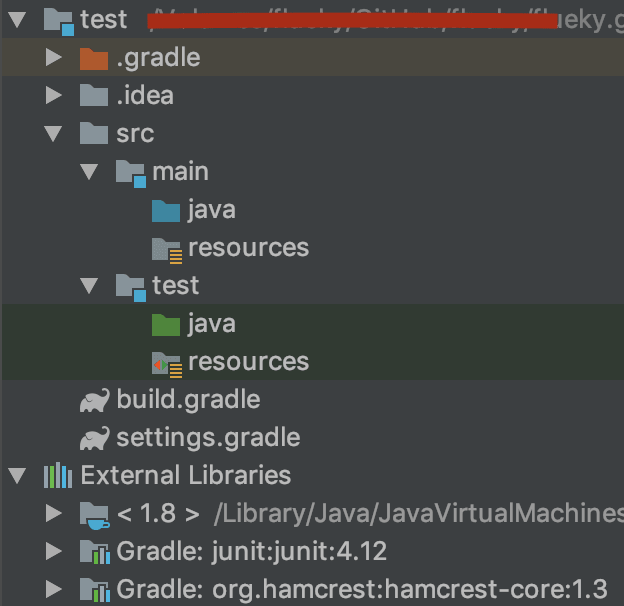Expand Gradle: org.hamcrest:hamcrest-core:1.3 library

coord(54,589)
